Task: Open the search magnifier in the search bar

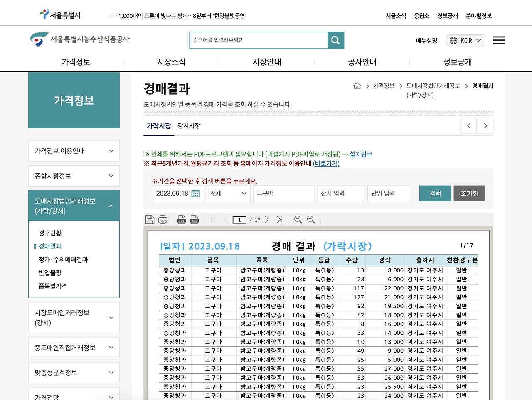Action: click(335, 40)
